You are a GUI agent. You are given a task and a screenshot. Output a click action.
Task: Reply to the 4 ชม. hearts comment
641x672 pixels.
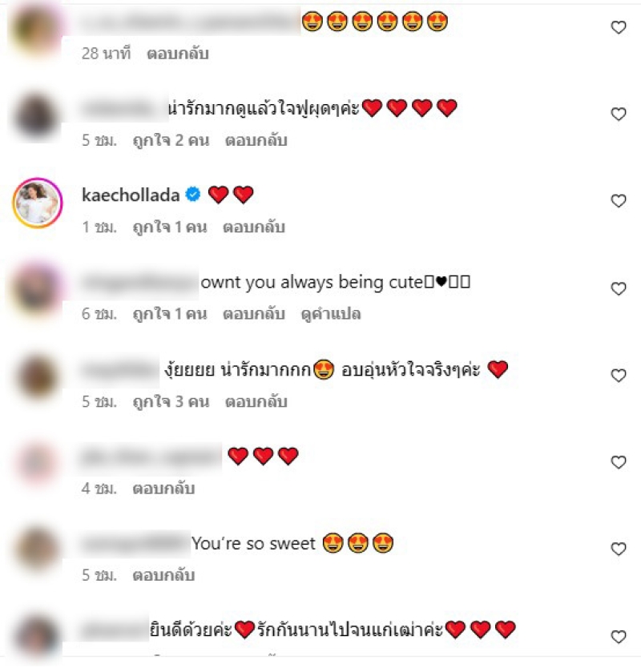tap(163, 489)
